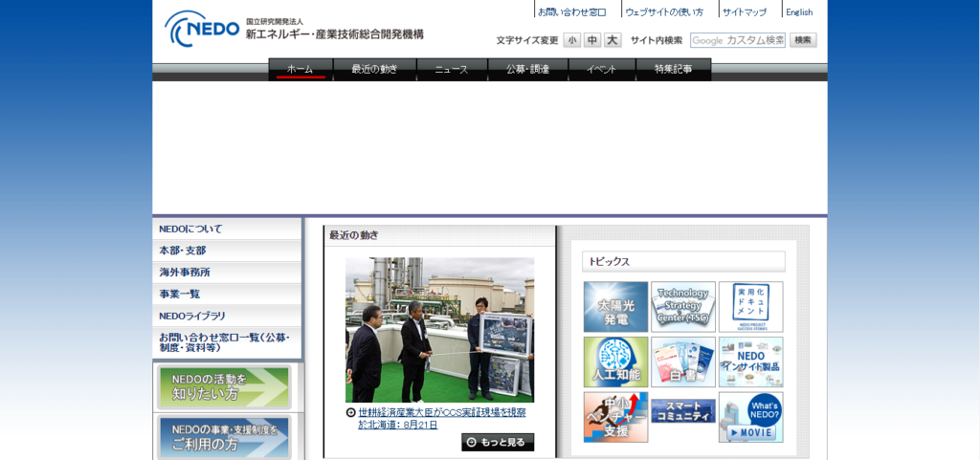Switch the site to English
Screen dimensions: 980x460
[x=799, y=11]
